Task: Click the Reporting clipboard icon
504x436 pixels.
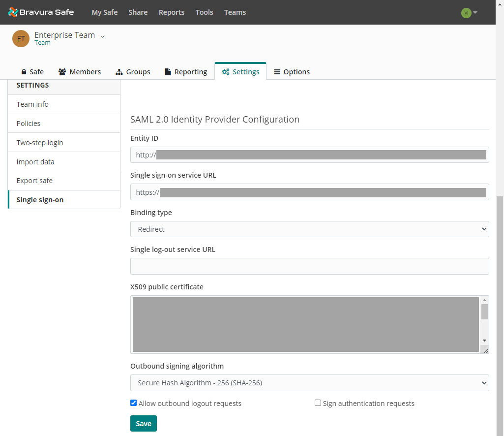Action: coord(169,71)
